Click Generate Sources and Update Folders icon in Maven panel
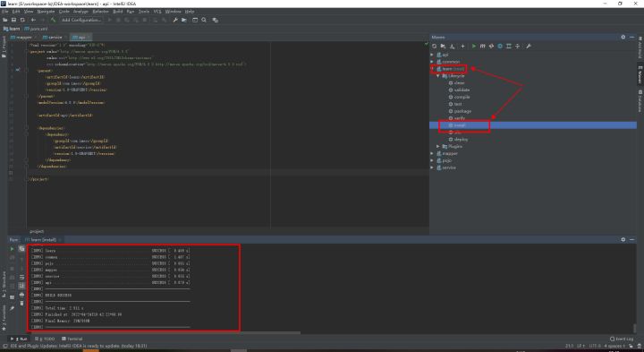 pos(443,46)
